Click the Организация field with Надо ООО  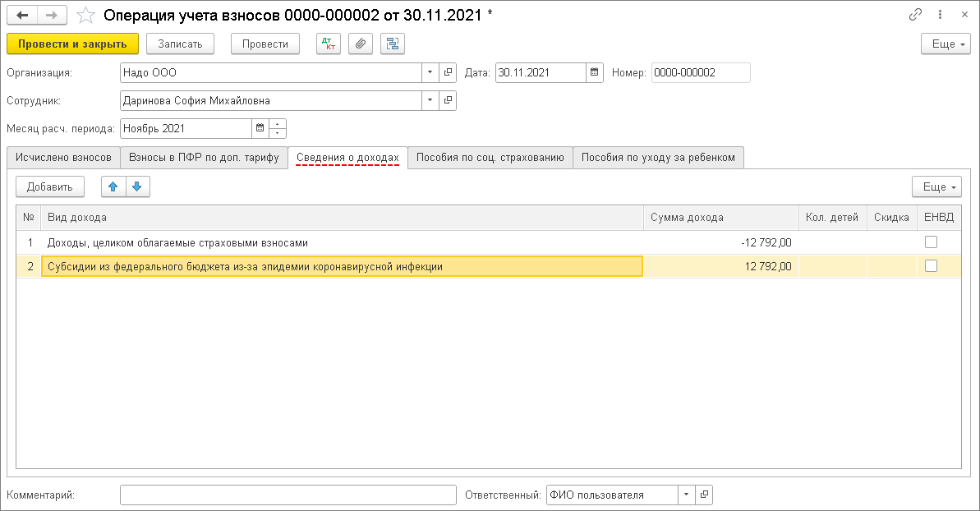270,72
